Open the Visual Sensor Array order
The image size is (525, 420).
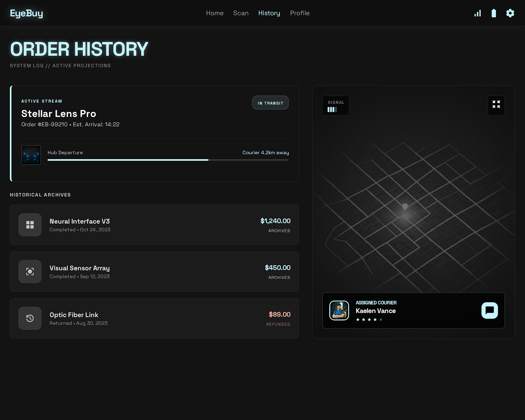point(154,271)
